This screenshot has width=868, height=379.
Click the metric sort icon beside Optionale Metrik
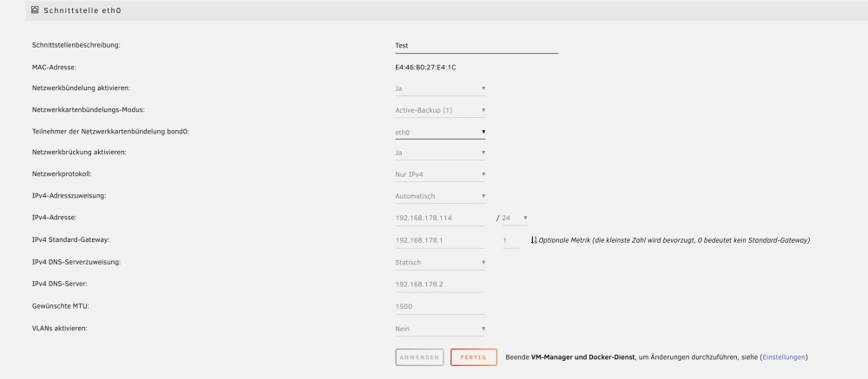tap(534, 240)
